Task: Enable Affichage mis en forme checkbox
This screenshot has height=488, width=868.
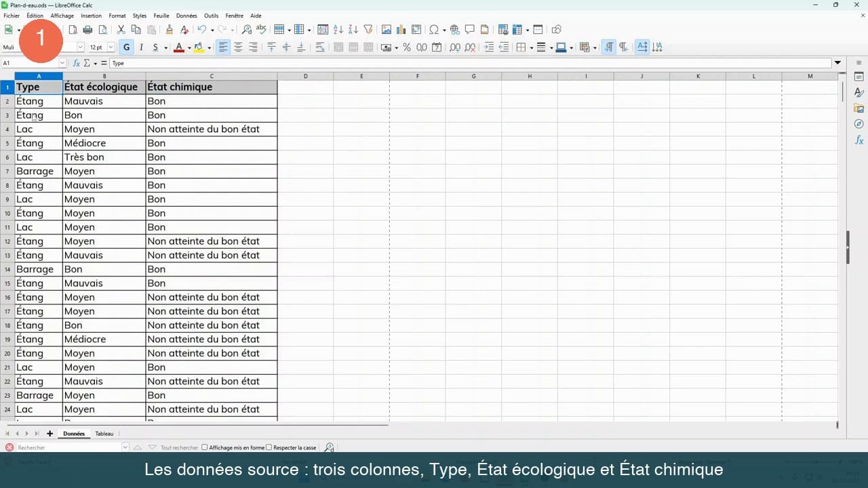Action: coord(205,447)
